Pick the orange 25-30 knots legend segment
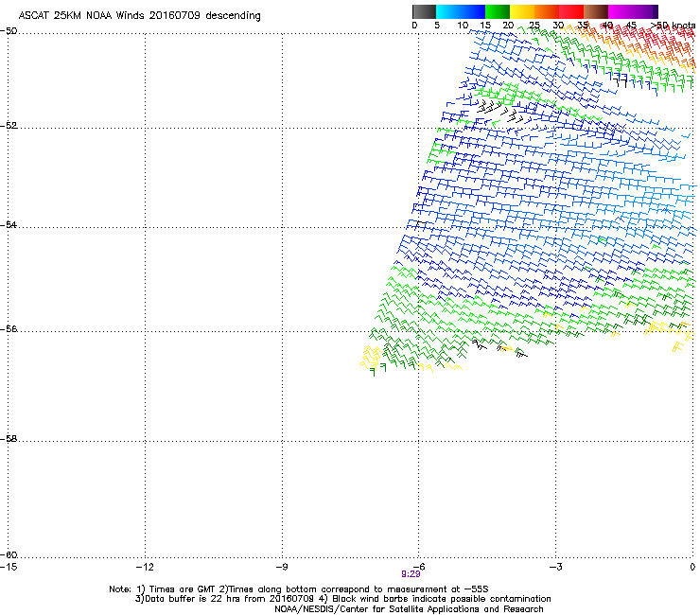 click(547, 11)
